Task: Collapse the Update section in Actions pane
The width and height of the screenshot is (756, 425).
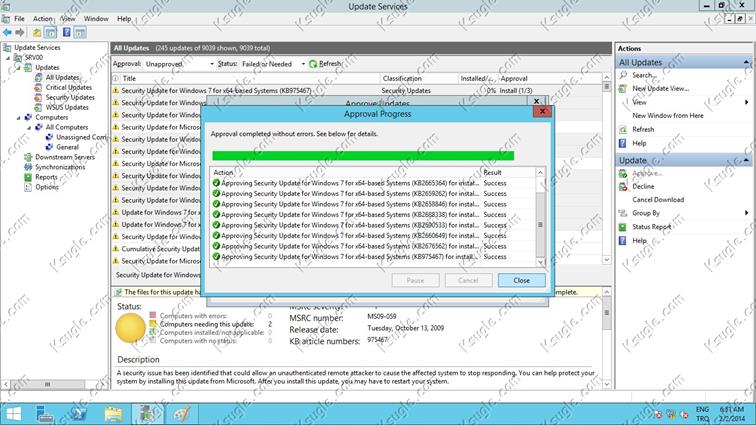Action: [x=746, y=160]
